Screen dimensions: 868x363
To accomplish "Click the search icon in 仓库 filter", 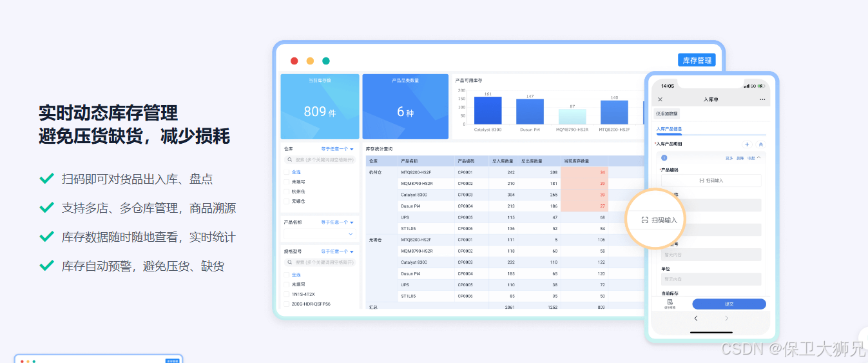I will pyautogui.click(x=291, y=160).
